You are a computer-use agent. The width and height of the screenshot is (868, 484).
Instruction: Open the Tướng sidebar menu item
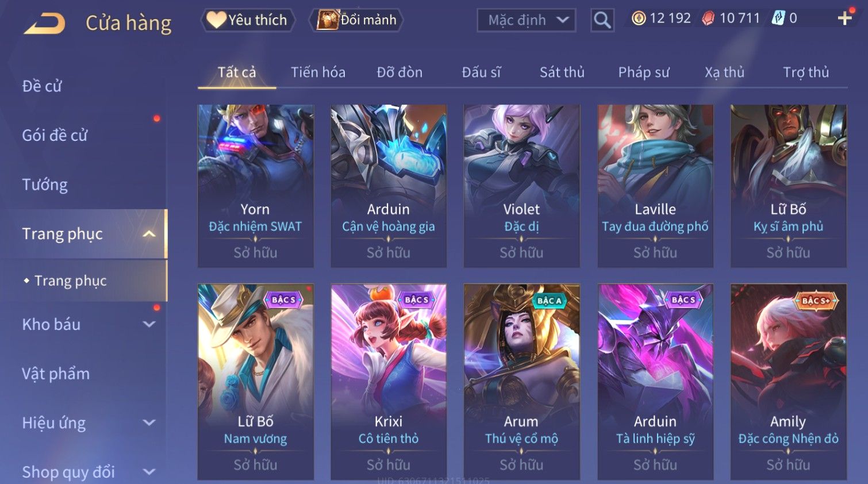click(x=45, y=185)
